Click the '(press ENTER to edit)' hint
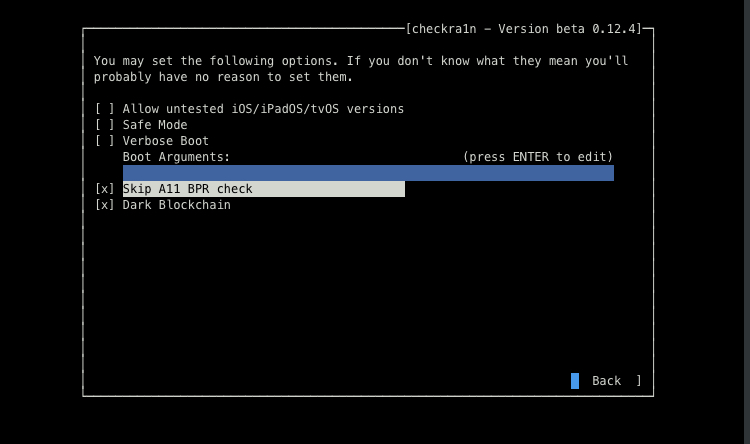 pyautogui.click(x=538, y=157)
